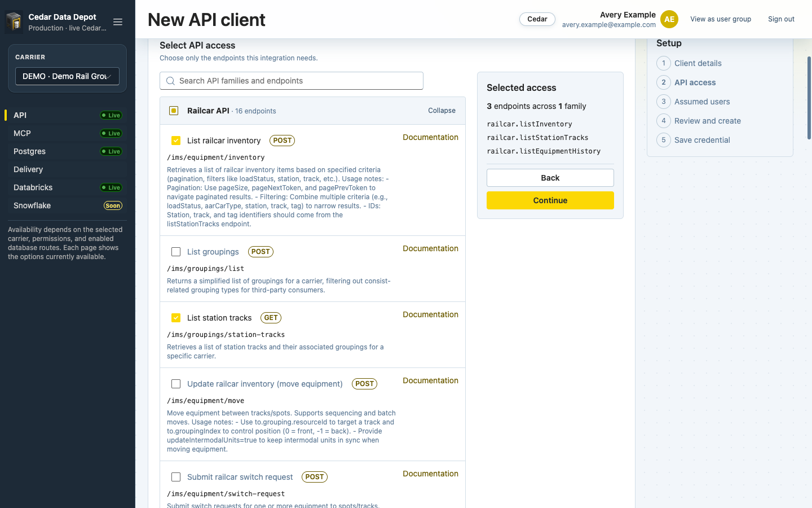Go to Save credential setup step

coord(702,140)
